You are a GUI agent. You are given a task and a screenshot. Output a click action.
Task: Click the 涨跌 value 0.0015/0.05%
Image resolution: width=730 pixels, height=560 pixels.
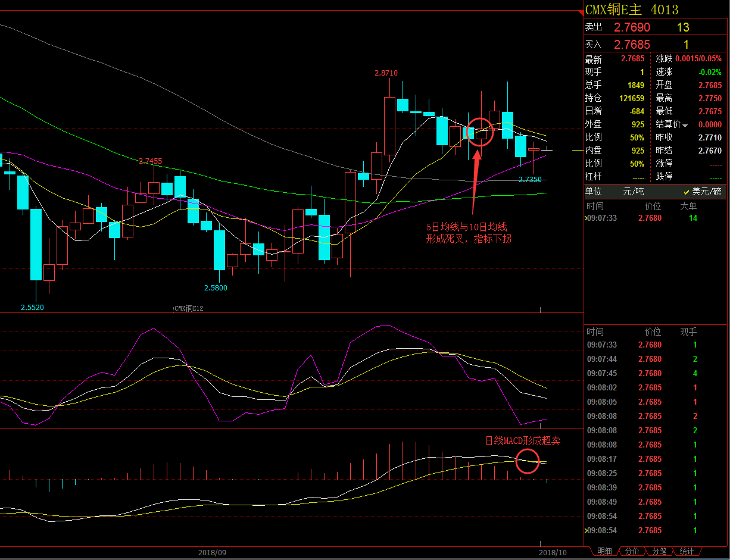[x=698, y=59]
